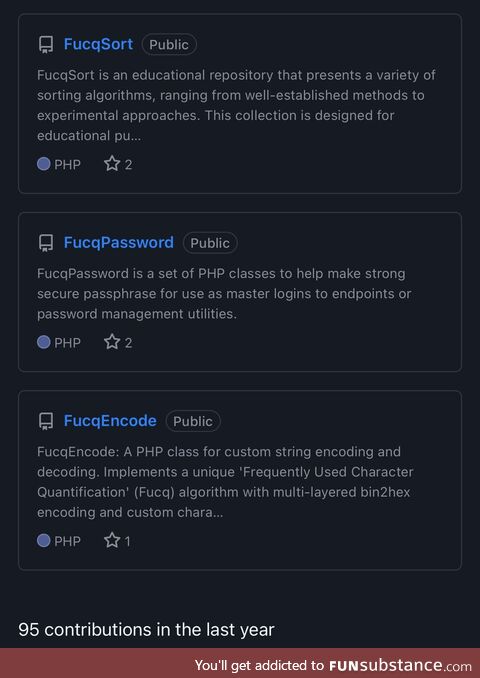The height and width of the screenshot is (678, 480).
Task: Open the FucqPassword repository link
Action: (118, 243)
